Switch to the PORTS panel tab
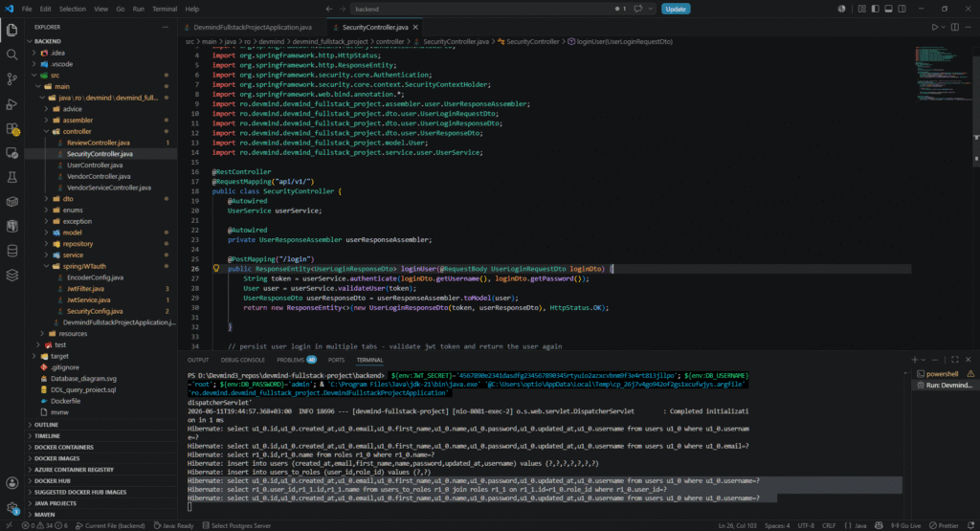980x531 pixels. point(336,360)
